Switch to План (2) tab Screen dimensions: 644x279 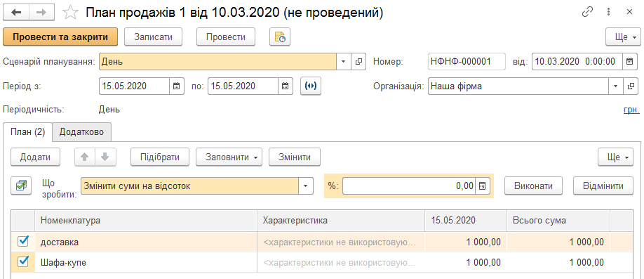click(28, 132)
